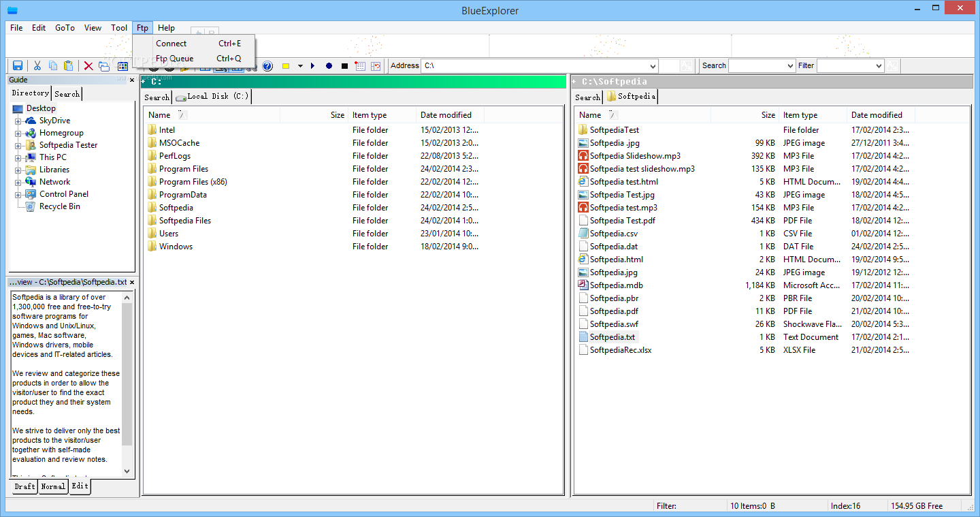The height and width of the screenshot is (517, 980).
Task: Switch to the Edit tab
Action: click(x=80, y=486)
